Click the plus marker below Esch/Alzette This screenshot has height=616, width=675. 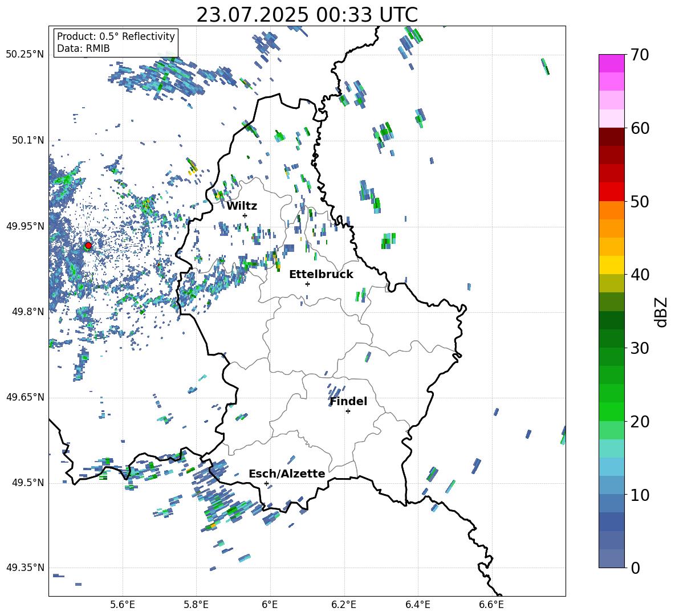(266, 483)
